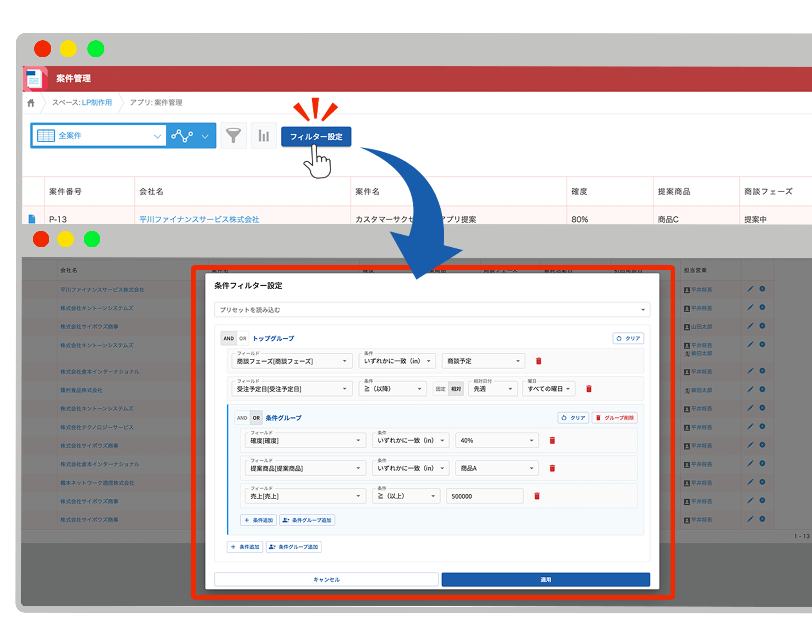Delete the 商談フェーズ condition row

point(538,361)
